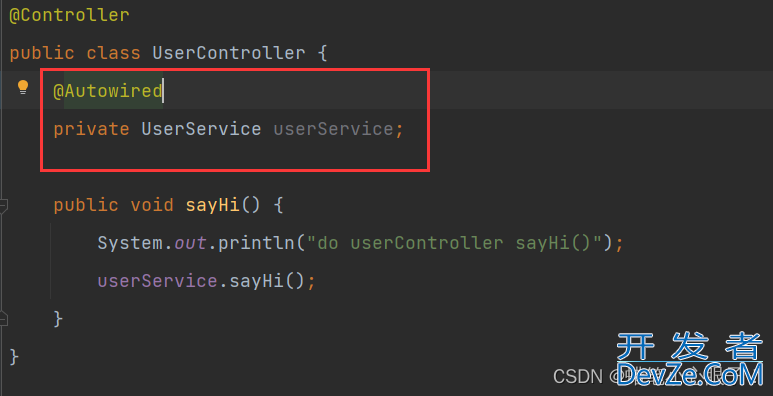The width and height of the screenshot is (773, 396).
Task: Click the private keyword
Action: pos(91,129)
